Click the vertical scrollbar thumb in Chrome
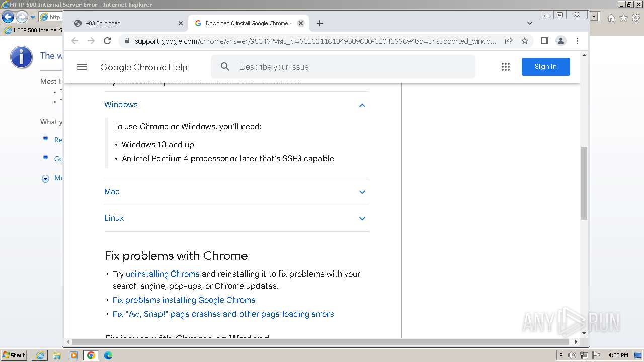This screenshot has width=644, height=362. [584, 183]
